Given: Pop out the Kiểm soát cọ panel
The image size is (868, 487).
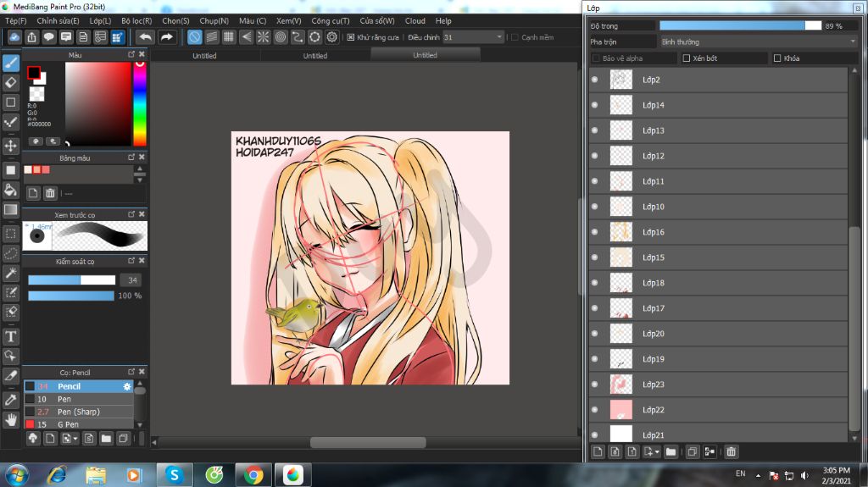Looking at the screenshot, I should (x=131, y=261).
